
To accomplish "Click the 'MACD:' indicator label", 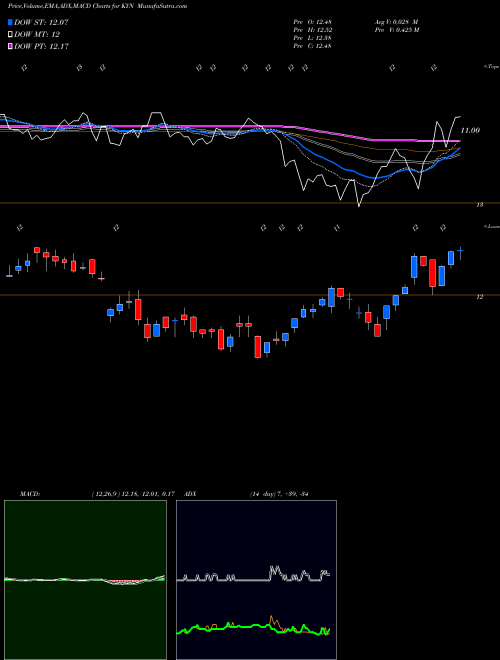I will pyautogui.click(x=29, y=494).
